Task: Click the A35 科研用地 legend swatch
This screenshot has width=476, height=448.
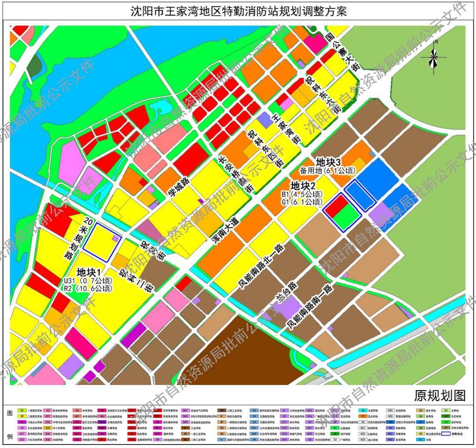Action: 48,440
